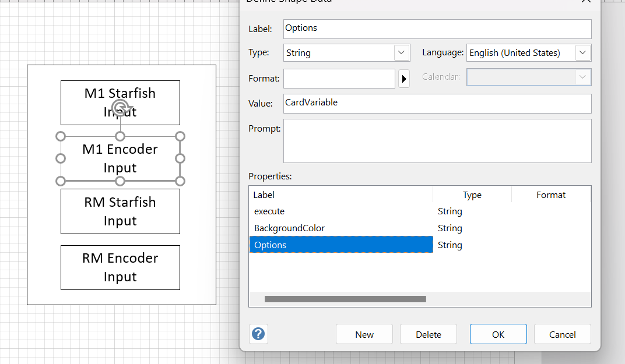This screenshot has width=625, height=364.
Task: Confirm with the OK button
Action: click(498, 334)
